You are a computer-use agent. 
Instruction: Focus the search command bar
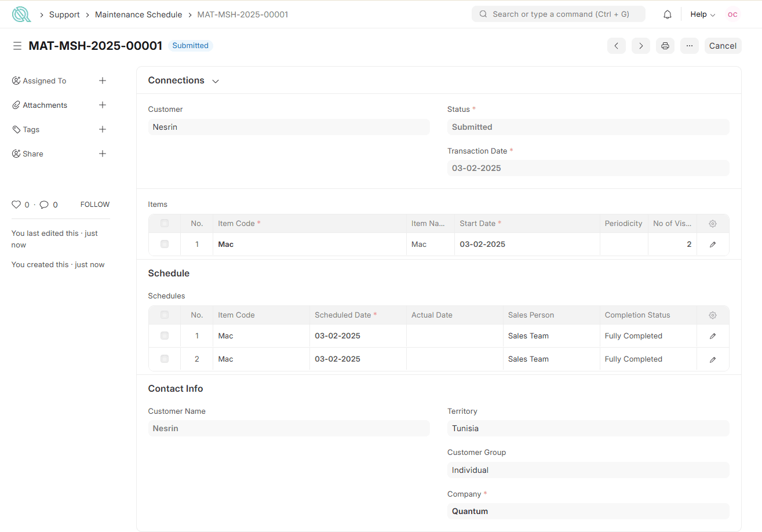click(559, 14)
